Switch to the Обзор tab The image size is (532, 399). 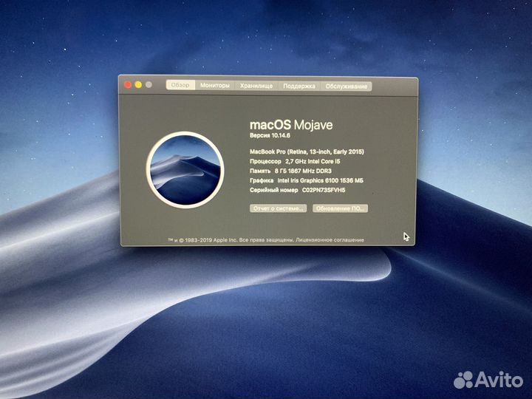(x=180, y=85)
